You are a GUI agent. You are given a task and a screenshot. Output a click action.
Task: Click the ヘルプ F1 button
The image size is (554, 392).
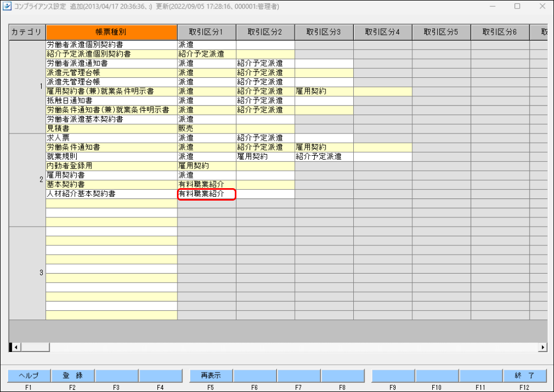pos(29,375)
